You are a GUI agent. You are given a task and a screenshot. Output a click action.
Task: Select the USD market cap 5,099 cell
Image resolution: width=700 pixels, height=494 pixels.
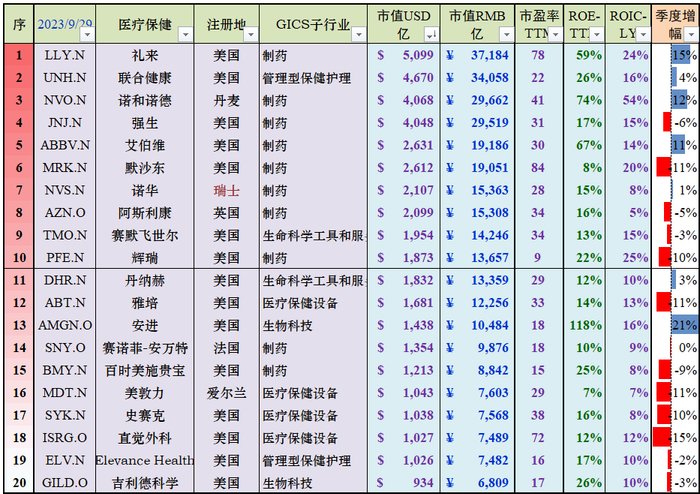click(x=404, y=55)
